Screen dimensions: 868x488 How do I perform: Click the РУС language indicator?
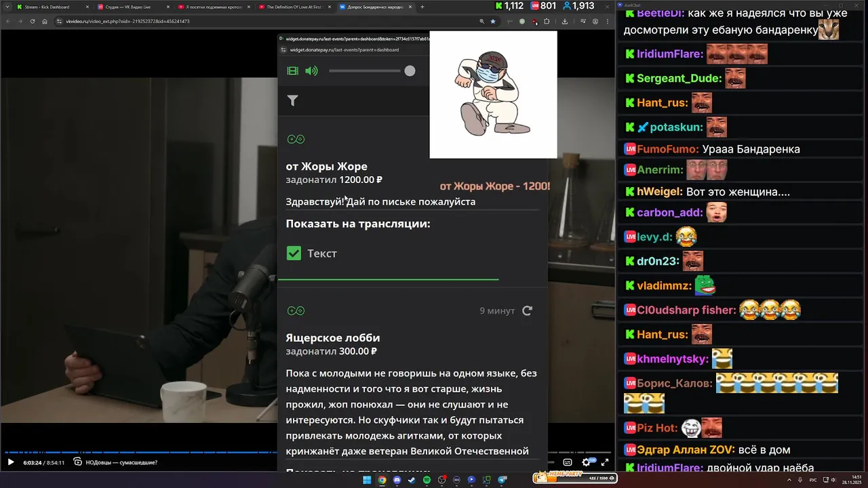(813, 480)
